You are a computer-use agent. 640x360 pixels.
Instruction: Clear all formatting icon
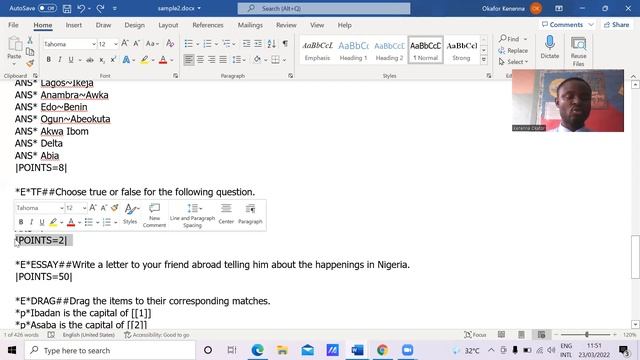coord(170,44)
